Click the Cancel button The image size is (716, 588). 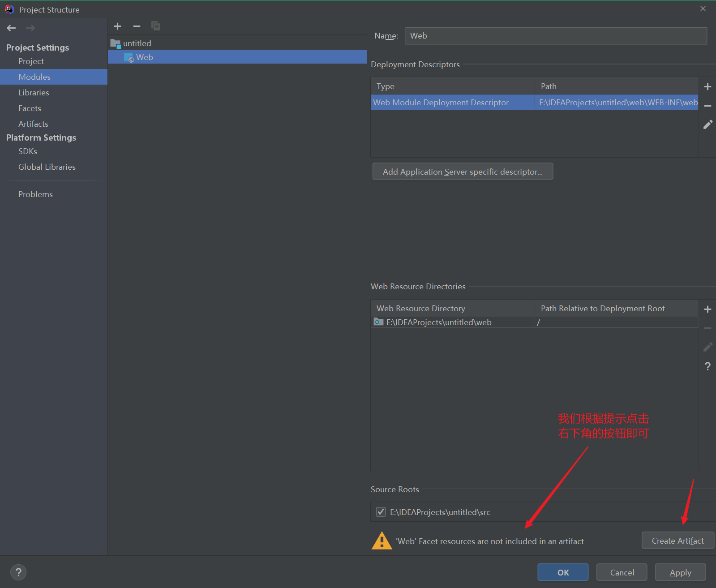coord(622,572)
